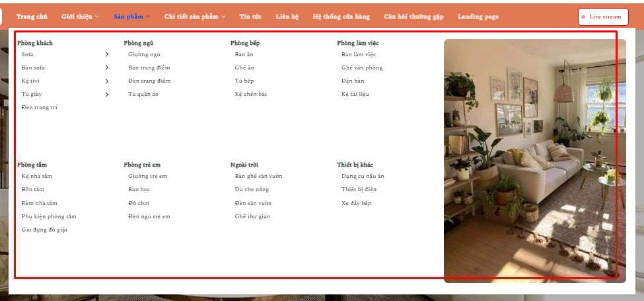Expand the Sofa submenu arrow

click(107, 54)
